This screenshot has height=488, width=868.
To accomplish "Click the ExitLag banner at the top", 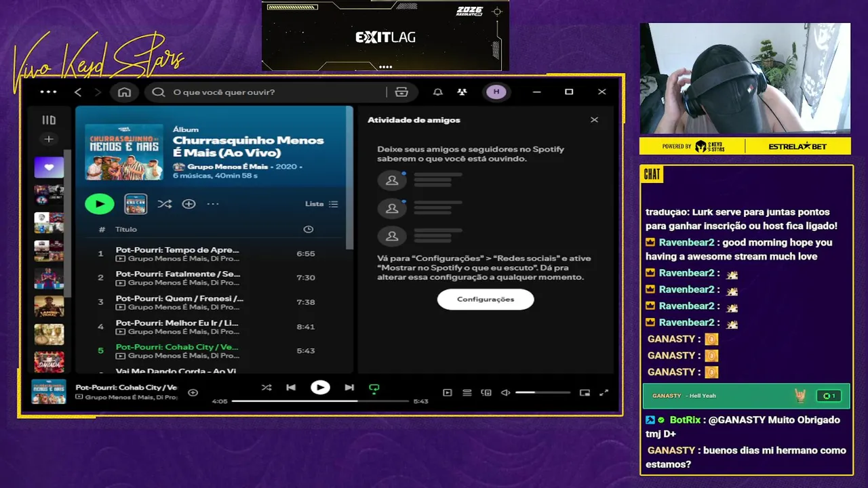I will 385,35.
